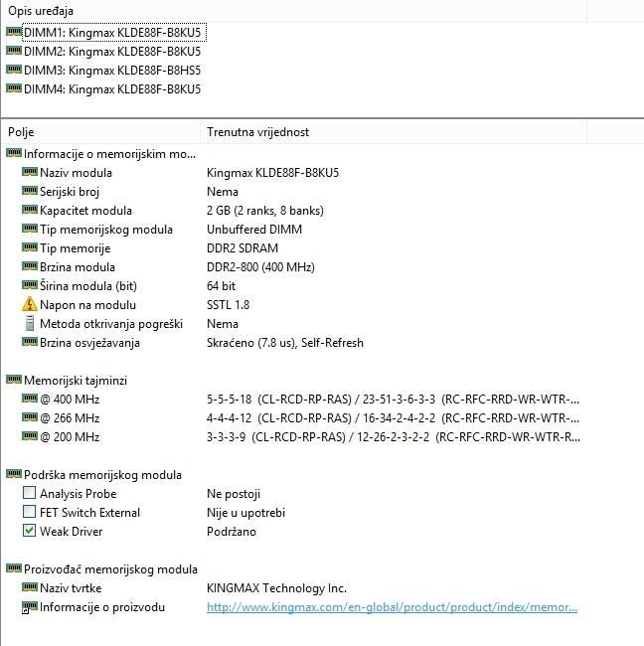Toggle the Analysis Probe checkbox
This screenshot has height=646, width=644.
click(x=29, y=493)
